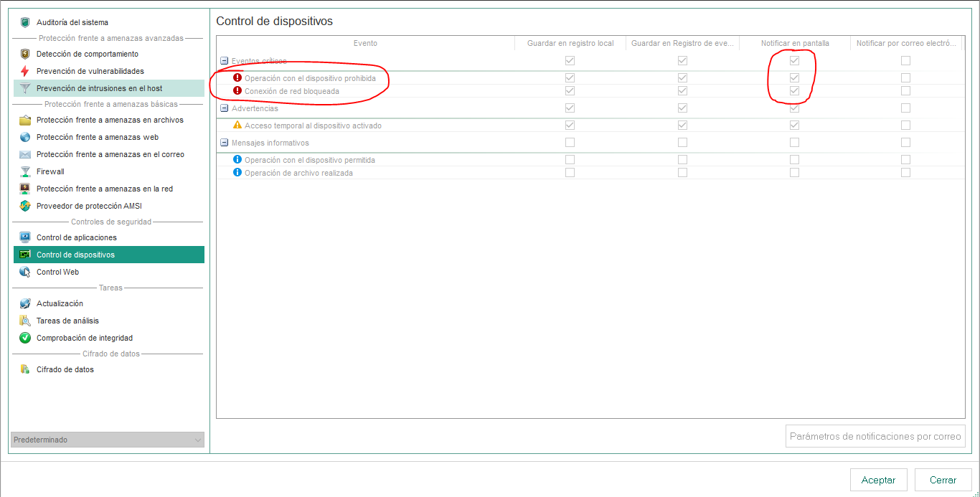
Task: Click red icon beside Conexión de red bloqueada
Action: 237,91
